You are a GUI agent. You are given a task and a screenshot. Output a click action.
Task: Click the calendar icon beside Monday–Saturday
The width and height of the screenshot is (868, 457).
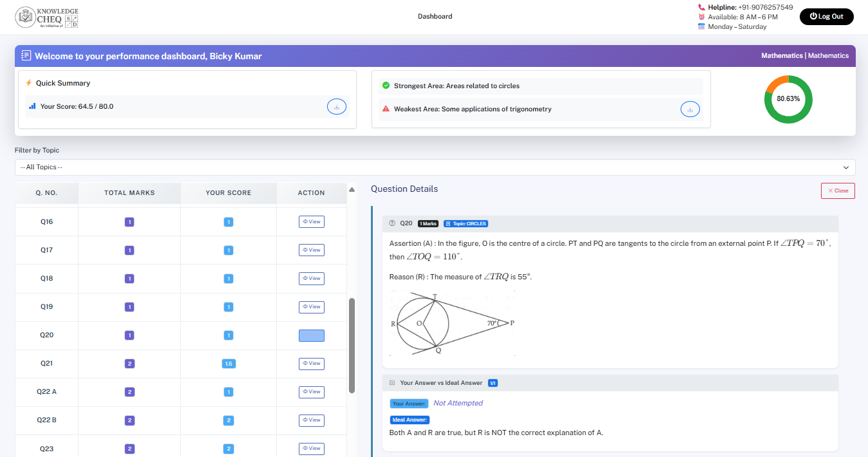click(x=701, y=27)
